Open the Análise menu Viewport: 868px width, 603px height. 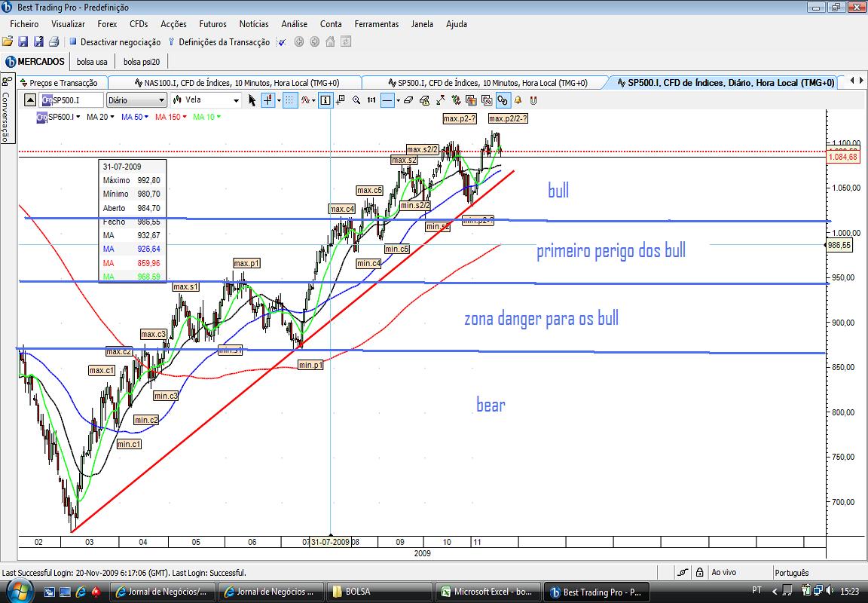click(294, 24)
